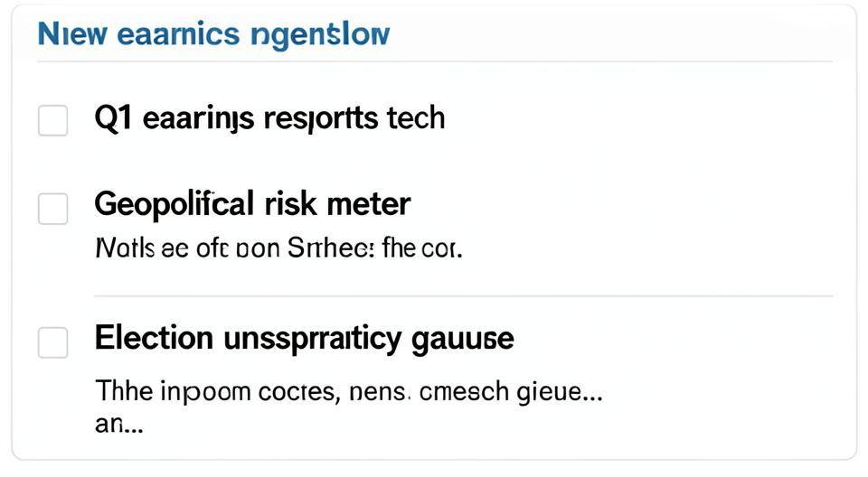Expand the ellipsis after "gieue"
Viewport: 868px width, 477px height.
(x=591, y=392)
